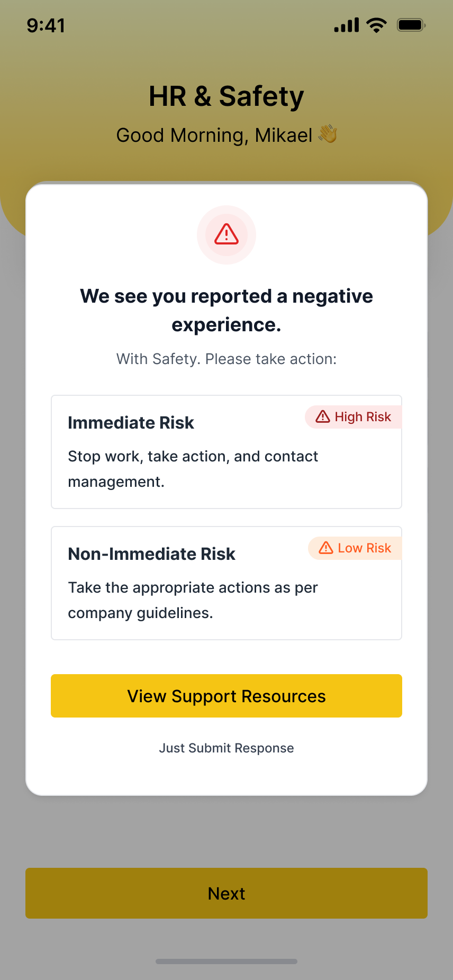Click Just Submit Response link

[x=226, y=748]
